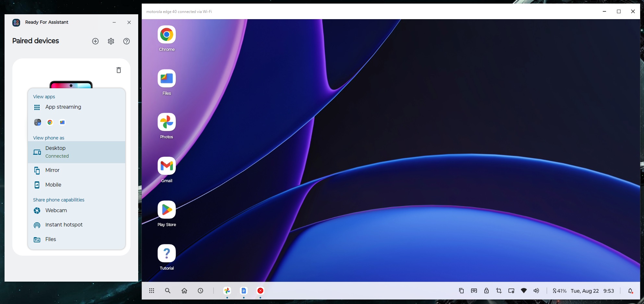Open Ready For Assistant settings gear
This screenshot has width=644, height=304.
coord(111,41)
